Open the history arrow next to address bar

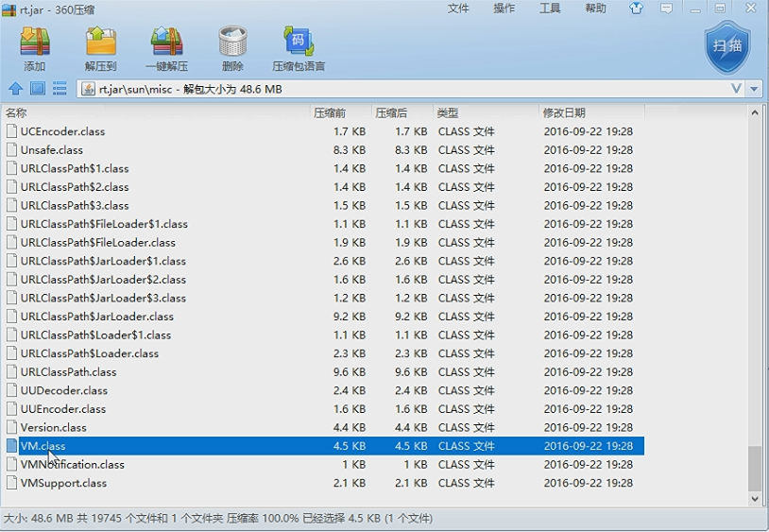tap(754, 89)
